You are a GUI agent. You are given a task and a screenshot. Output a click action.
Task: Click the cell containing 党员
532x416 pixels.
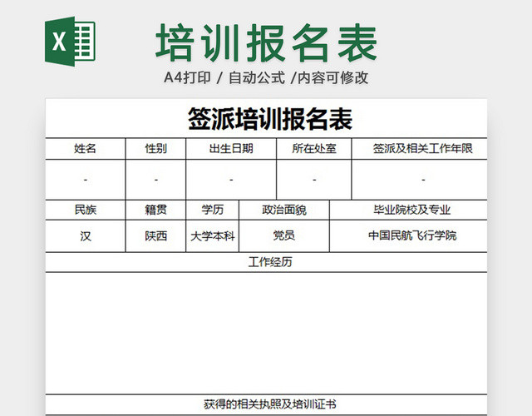pos(284,236)
